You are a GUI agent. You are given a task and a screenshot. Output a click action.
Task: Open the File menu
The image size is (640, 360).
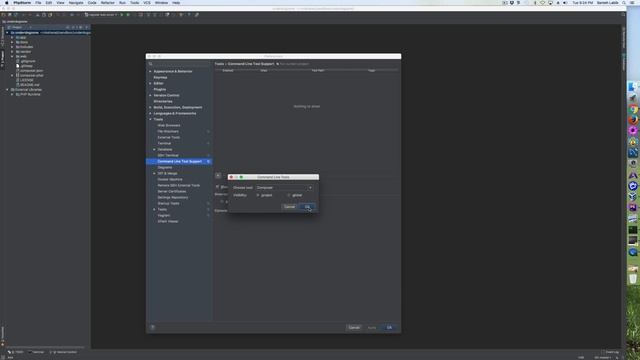tap(38, 3)
